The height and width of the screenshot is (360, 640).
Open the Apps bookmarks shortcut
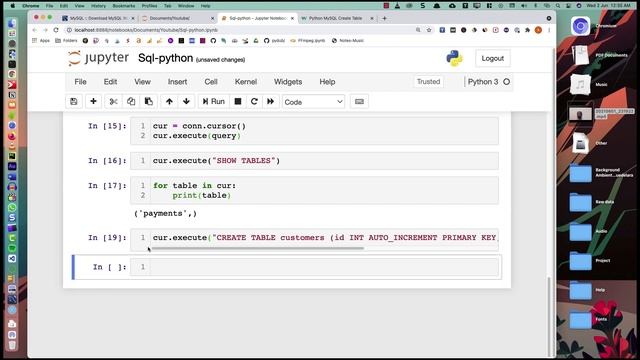pyautogui.click(x=41, y=40)
